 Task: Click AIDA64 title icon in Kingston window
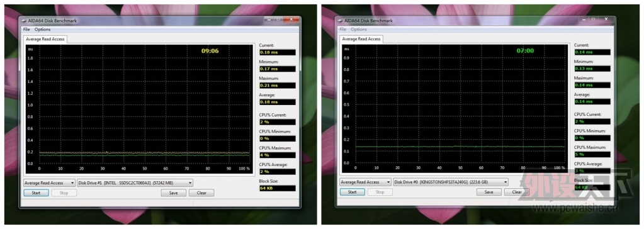point(339,21)
